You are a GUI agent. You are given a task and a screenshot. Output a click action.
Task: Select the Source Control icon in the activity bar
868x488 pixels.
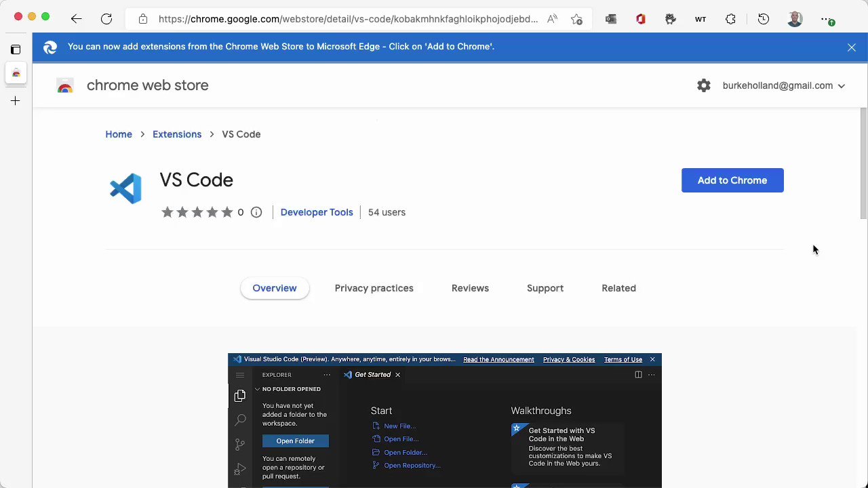point(239,444)
